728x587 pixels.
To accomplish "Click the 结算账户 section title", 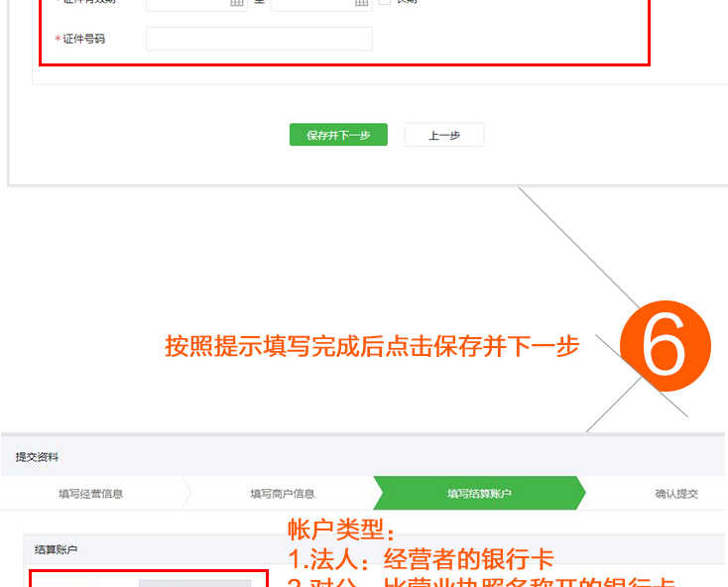I will click(x=56, y=550).
